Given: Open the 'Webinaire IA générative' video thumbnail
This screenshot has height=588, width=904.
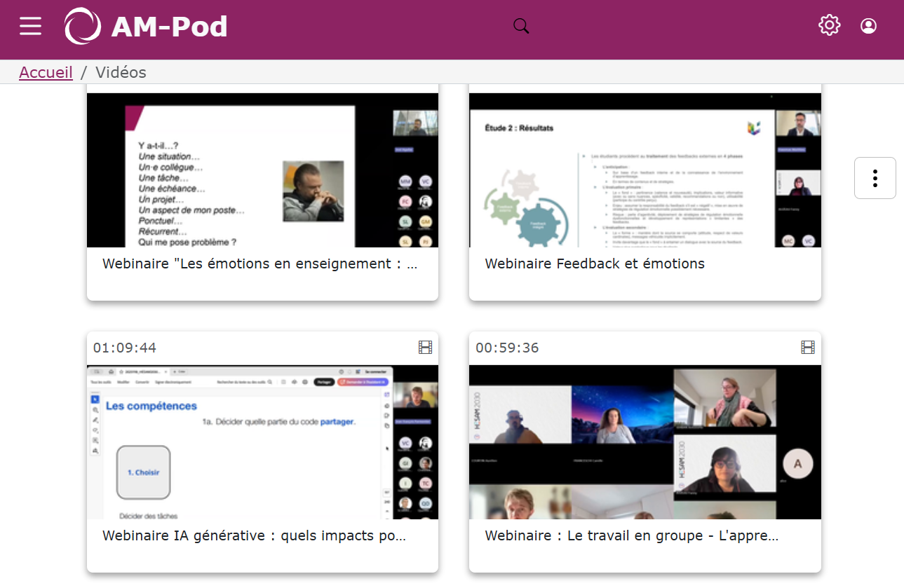Looking at the screenshot, I should tap(262, 442).
